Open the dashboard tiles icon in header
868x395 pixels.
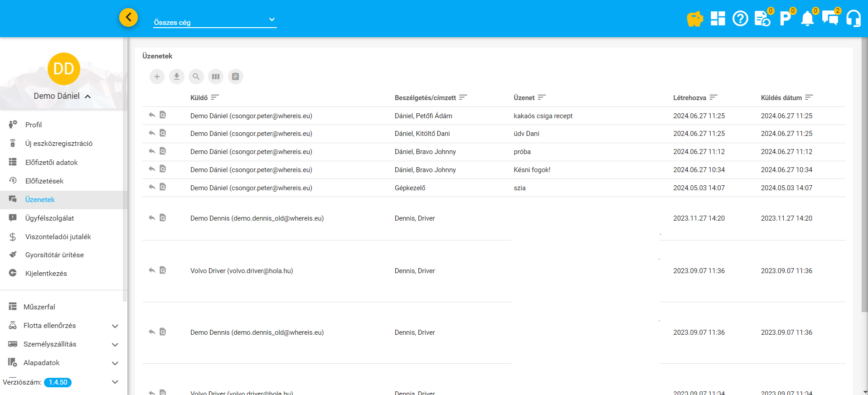coord(718,19)
